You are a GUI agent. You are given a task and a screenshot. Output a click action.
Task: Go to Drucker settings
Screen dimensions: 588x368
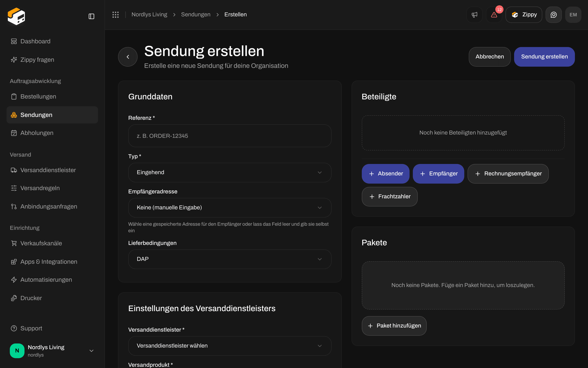click(x=52, y=298)
